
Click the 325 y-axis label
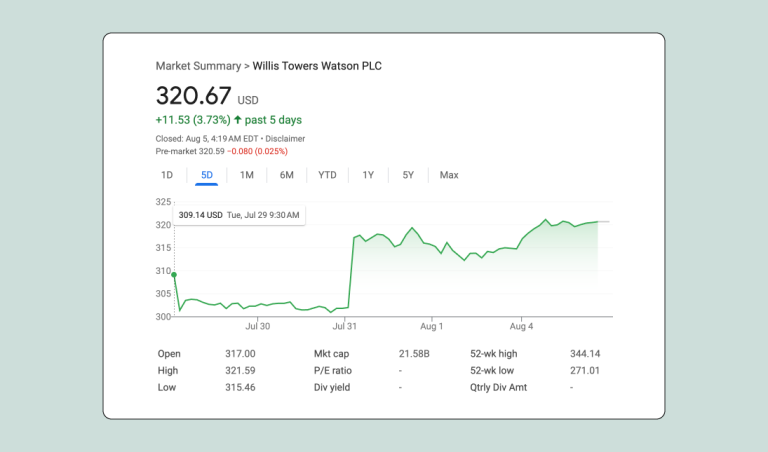(x=163, y=202)
